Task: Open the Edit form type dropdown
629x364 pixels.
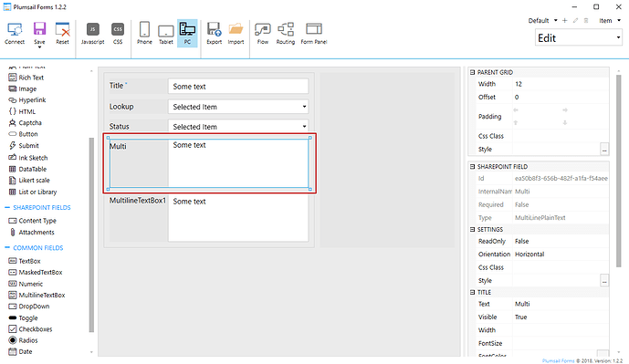Action: [579, 38]
